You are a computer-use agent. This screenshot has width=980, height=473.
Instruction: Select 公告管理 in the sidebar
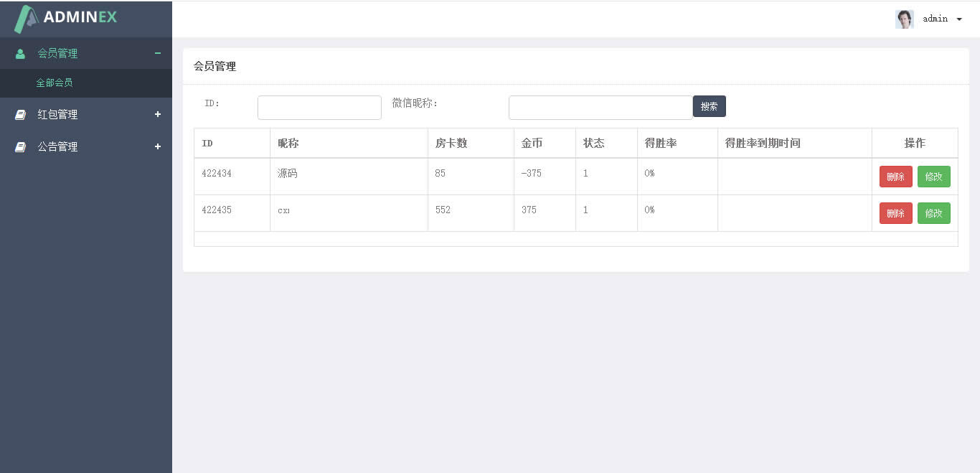57,146
